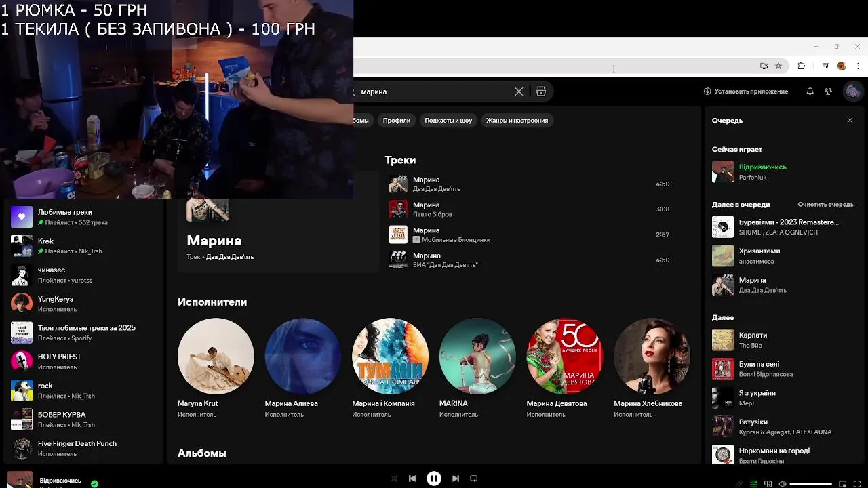Select the Подкасты и шоу filter tab

(x=448, y=121)
